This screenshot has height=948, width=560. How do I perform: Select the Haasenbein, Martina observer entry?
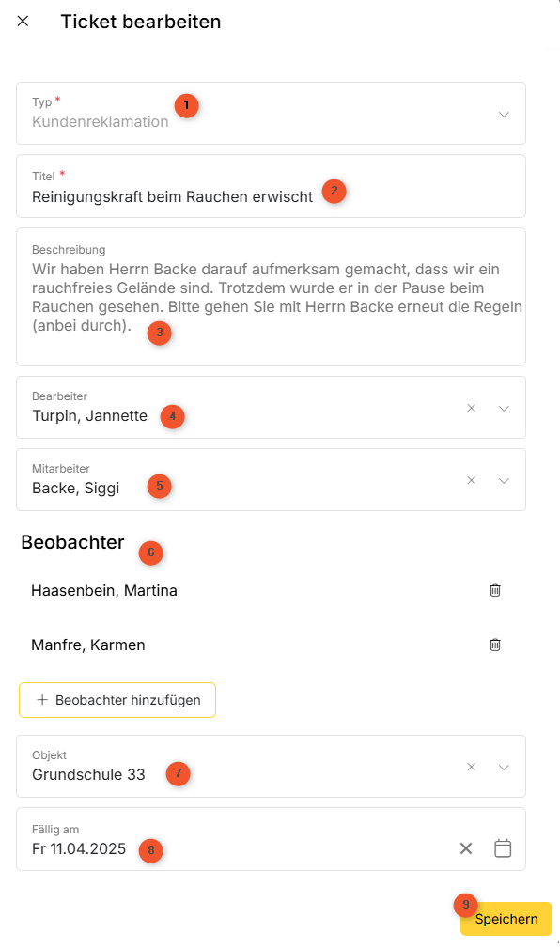tap(104, 591)
